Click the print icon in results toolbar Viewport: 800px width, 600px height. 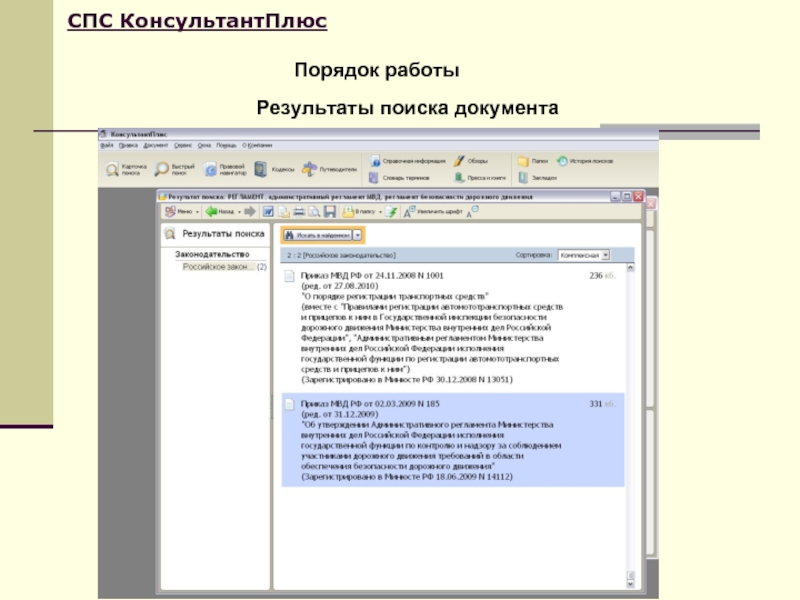pos(298,212)
